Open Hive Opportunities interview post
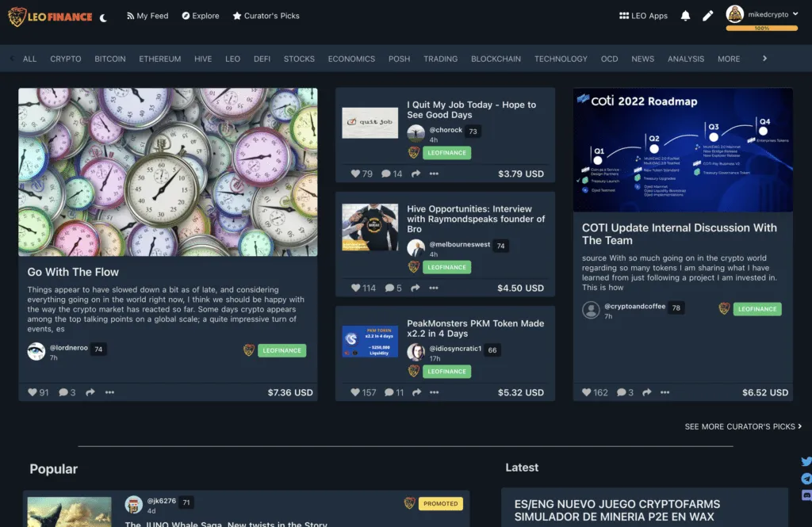This screenshot has width=812, height=527. point(476,219)
